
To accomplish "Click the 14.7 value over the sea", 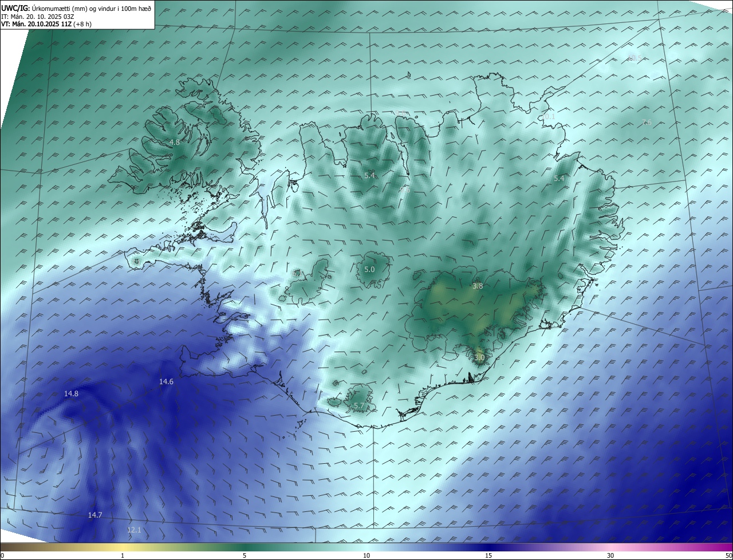I will 95,515.
